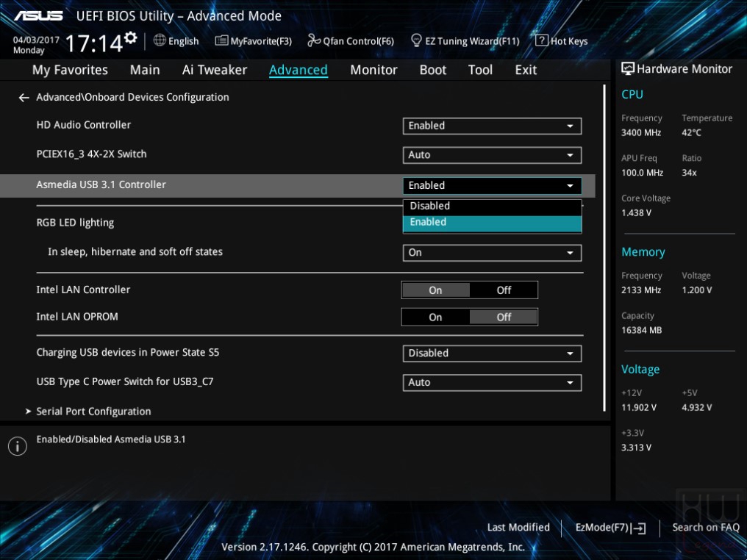The height and width of the screenshot is (560, 747).
Task: Click the Hot Keys question mark icon
Action: [x=541, y=40]
